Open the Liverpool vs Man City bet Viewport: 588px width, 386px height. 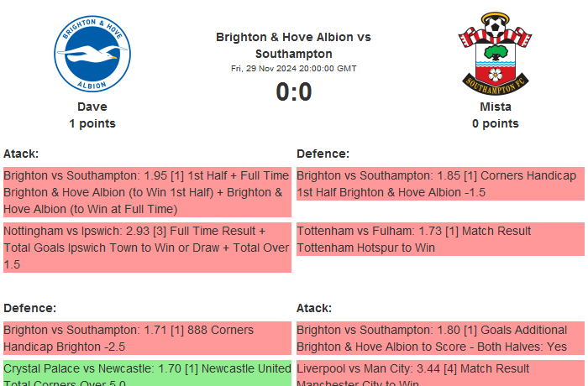[440, 373]
